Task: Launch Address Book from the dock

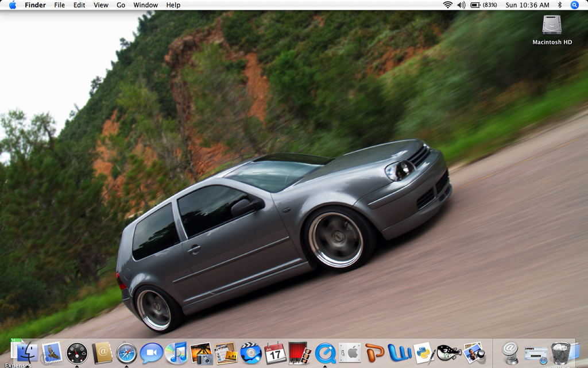Action: point(102,352)
